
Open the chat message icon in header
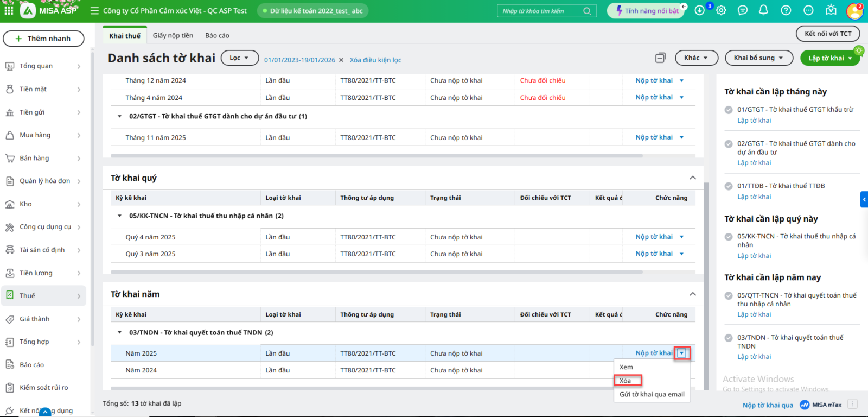743,10
